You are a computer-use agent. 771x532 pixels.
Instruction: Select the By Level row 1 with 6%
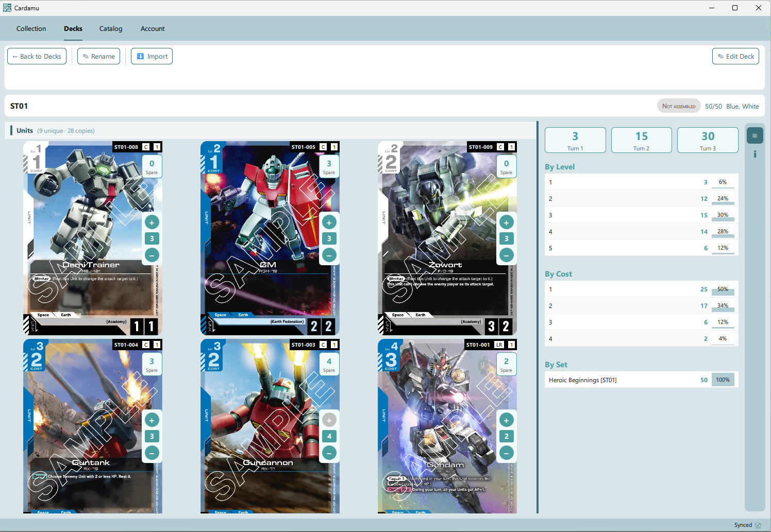pos(642,182)
